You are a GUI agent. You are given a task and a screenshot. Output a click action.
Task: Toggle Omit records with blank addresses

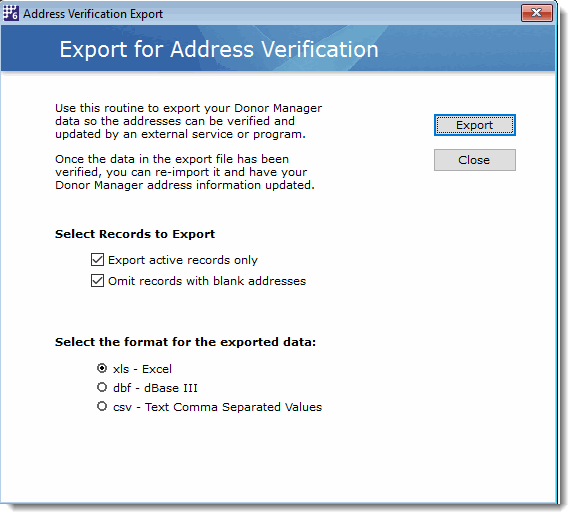pos(97,281)
